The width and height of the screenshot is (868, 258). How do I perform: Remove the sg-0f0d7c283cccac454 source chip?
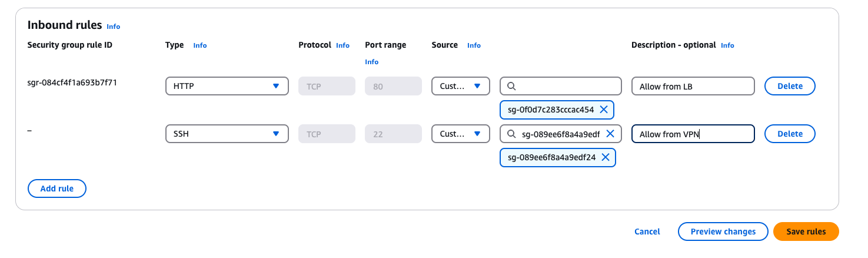pyautogui.click(x=603, y=110)
